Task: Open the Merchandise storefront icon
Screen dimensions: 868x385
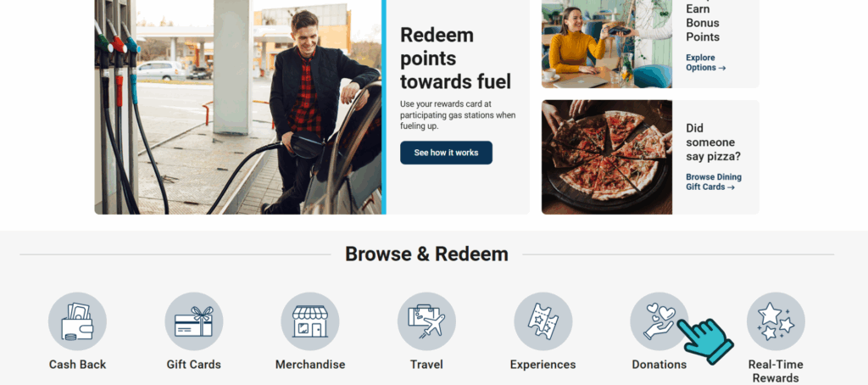Action: pyautogui.click(x=310, y=321)
